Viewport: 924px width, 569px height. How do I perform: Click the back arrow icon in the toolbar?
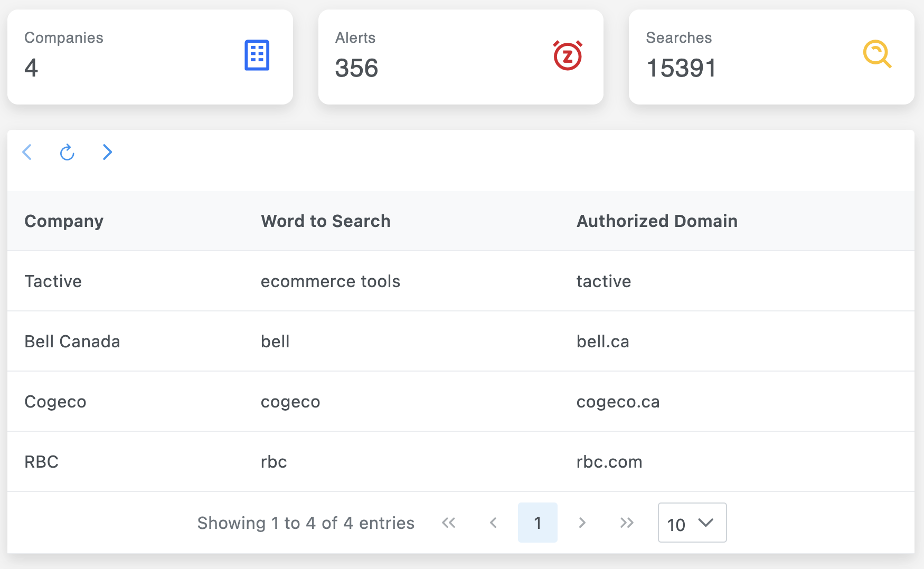[27, 153]
